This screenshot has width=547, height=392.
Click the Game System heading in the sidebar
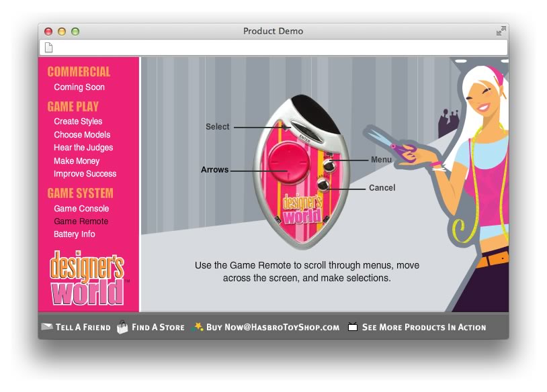tap(80, 193)
